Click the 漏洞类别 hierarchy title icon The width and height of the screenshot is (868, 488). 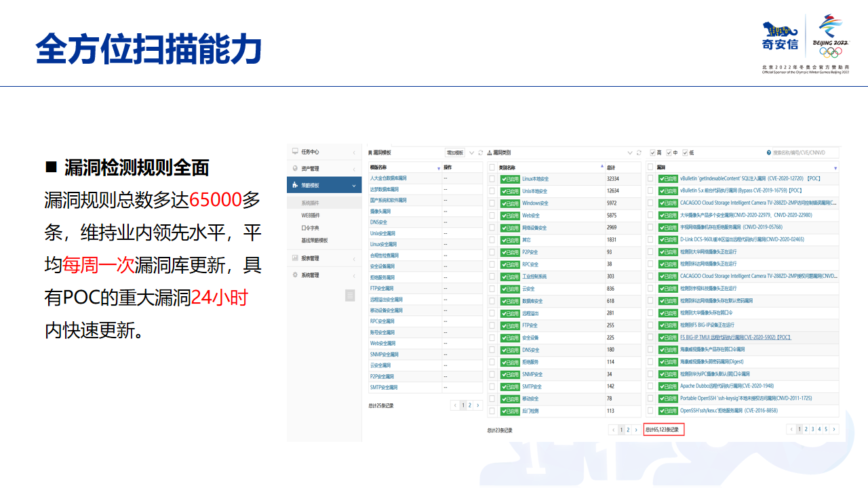(490, 153)
